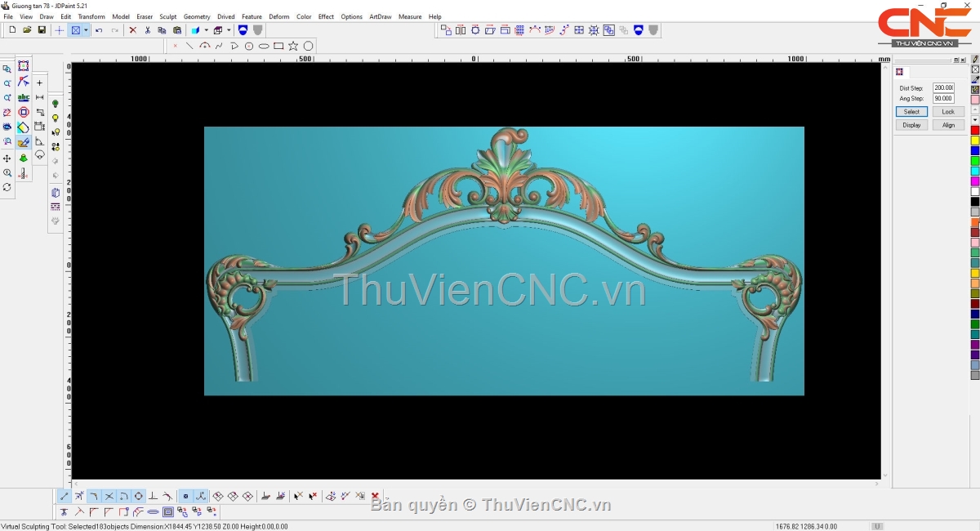Click the Save file icon
Viewport: 980px width, 531px height.
pos(42,30)
